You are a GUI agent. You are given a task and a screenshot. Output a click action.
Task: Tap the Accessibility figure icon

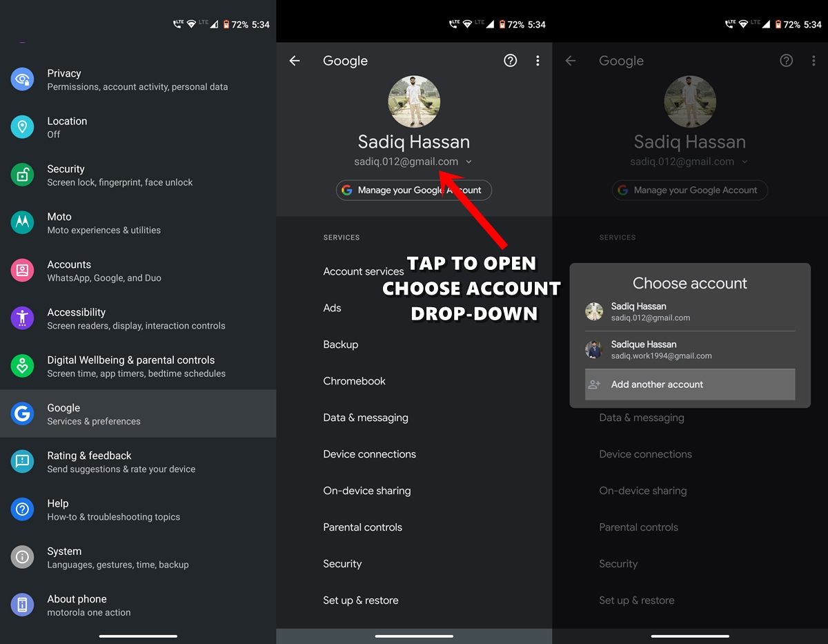point(22,318)
